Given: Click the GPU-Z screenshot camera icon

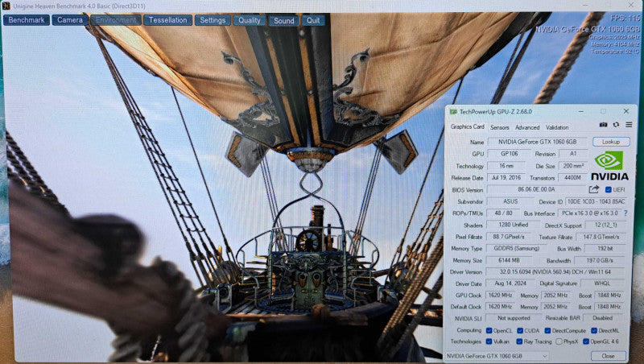Looking at the screenshot, I should click(x=603, y=125).
